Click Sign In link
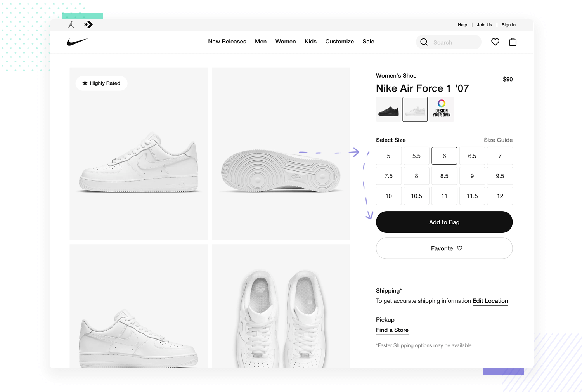 tap(509, 25)
